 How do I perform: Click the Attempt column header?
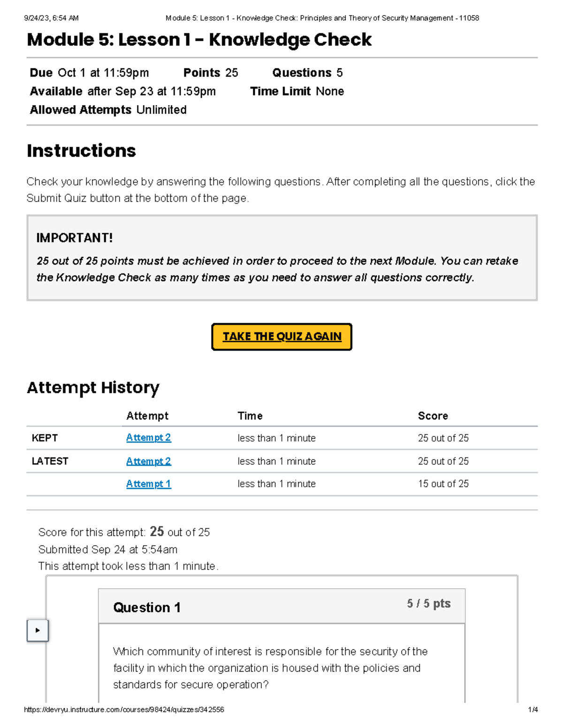147,416
